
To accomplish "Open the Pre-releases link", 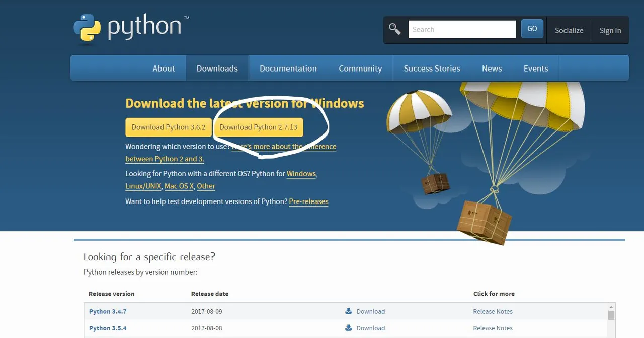I will (x=308, y=201).
